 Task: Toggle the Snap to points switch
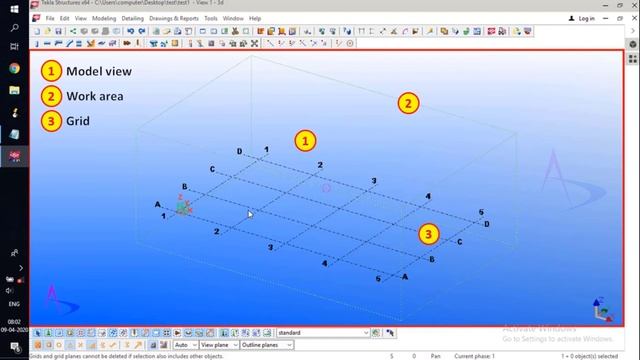click(x=38, y=345)
